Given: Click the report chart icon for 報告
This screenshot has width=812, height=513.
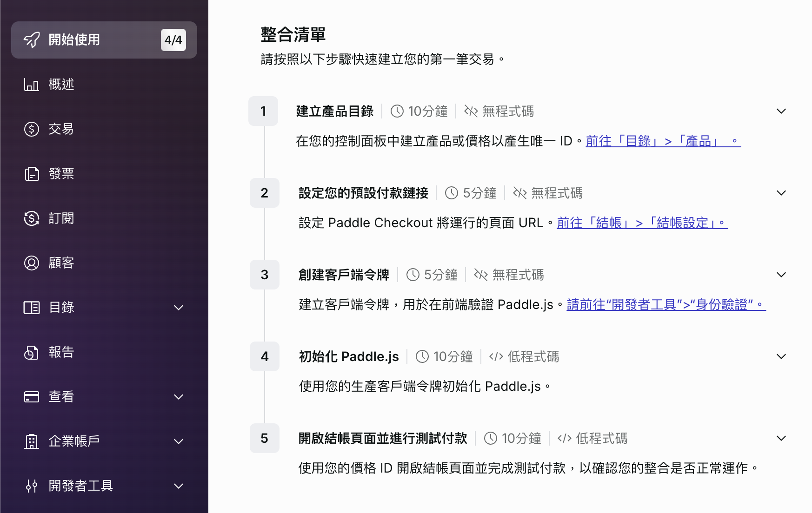Looking at the screenshot, I should point(32,352).
